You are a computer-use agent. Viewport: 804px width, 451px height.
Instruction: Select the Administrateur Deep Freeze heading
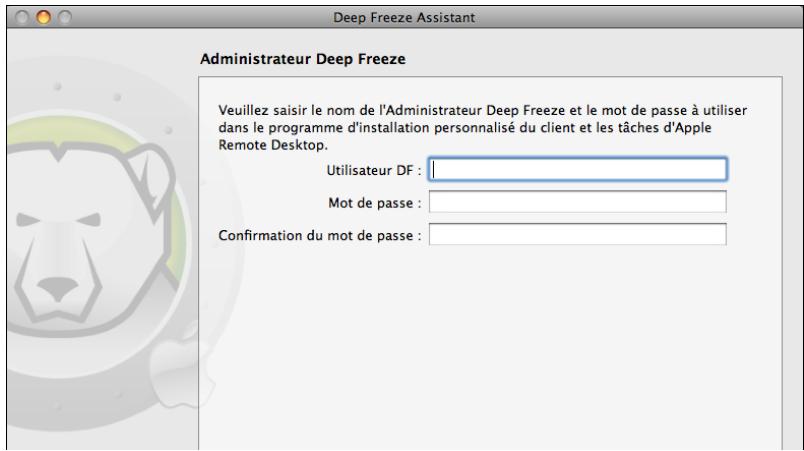tap(303, 59)
